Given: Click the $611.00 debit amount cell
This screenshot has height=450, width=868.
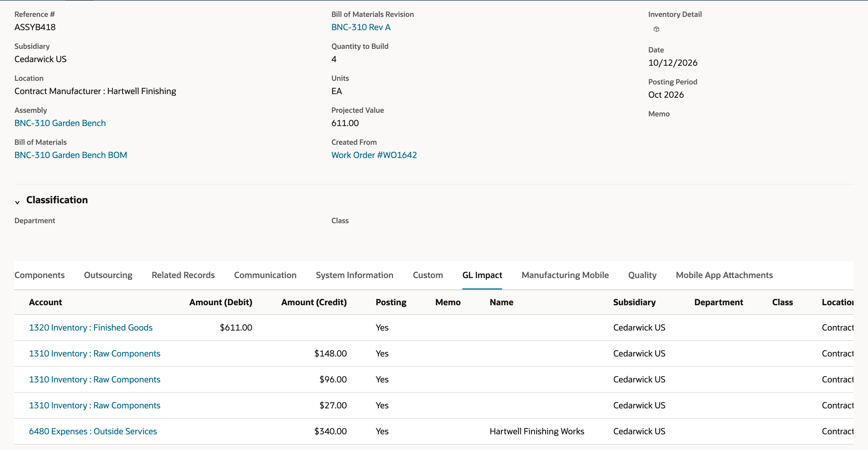Looking at the screenshot, I should click(236, 327).
